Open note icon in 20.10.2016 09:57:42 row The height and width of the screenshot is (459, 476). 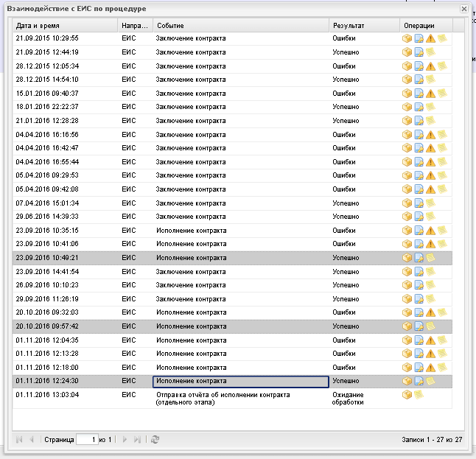(x=430, y=326)
